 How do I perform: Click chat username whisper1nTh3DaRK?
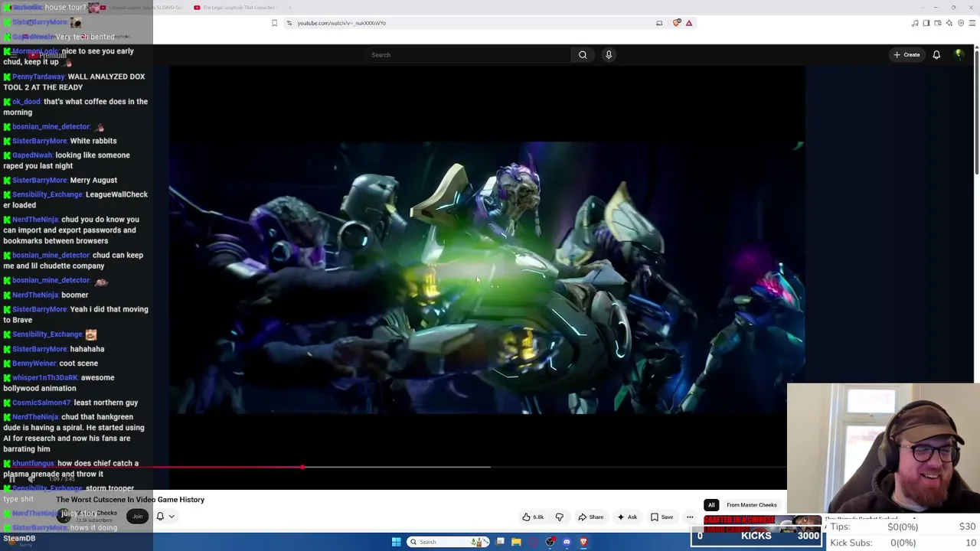45,377
